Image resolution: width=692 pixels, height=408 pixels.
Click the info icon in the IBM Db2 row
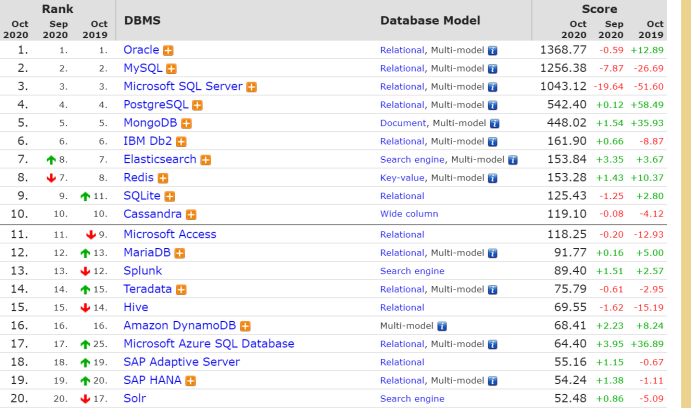click(493, 142)
